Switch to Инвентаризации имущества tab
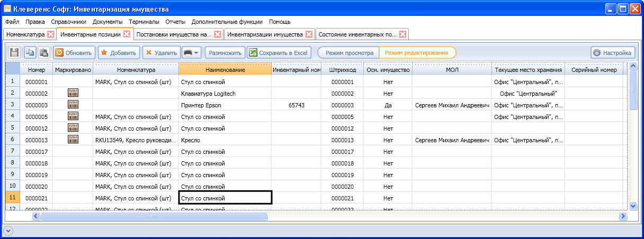 click(265, 34)
